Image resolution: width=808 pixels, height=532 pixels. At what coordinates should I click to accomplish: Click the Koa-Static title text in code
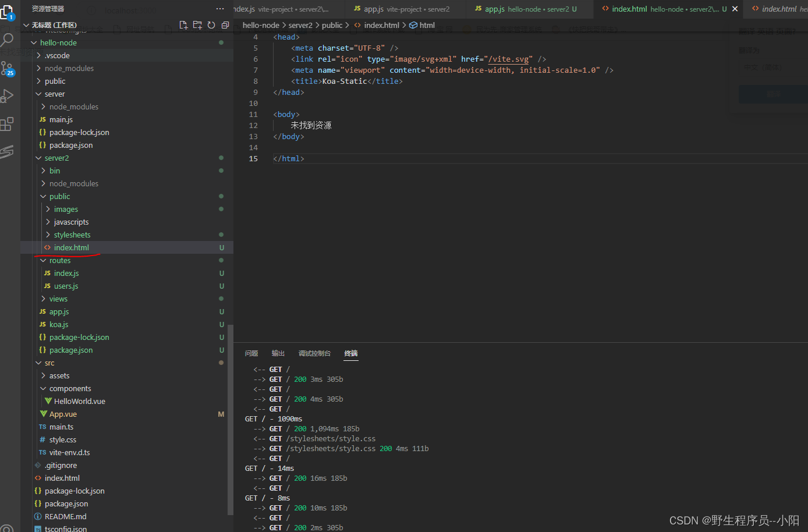coord(345,81)
